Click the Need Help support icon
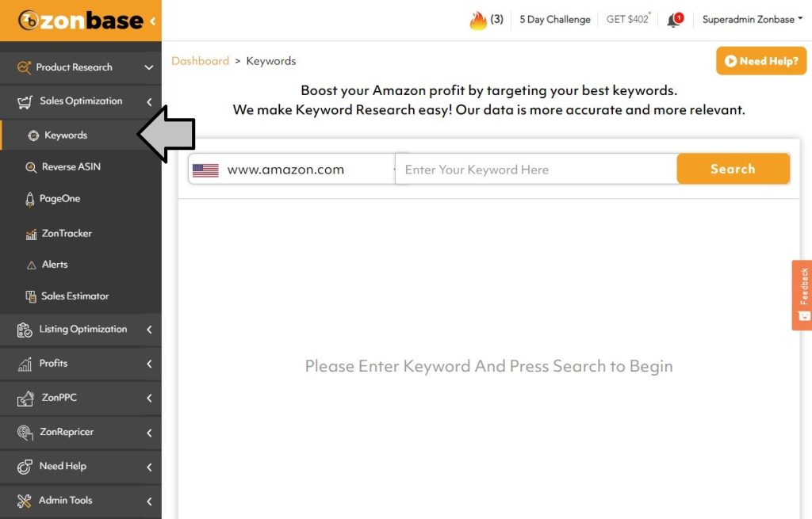 click(x=25, y=467)
